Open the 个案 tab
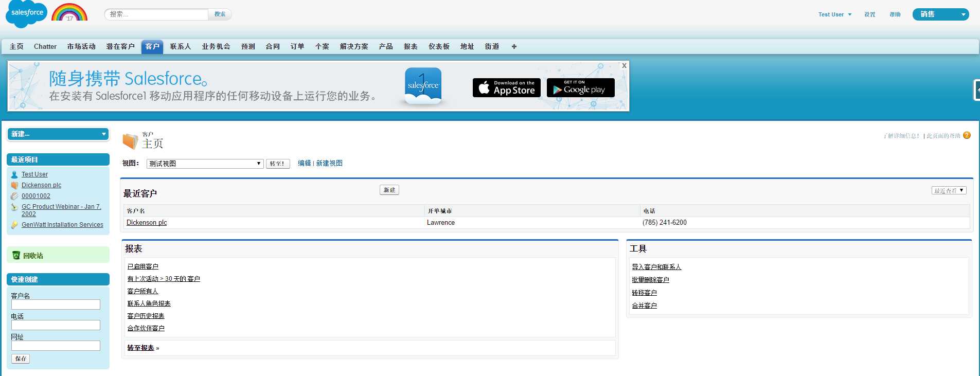Image resolution: width=980 pixels, height=376 pixels. (322, 46)
